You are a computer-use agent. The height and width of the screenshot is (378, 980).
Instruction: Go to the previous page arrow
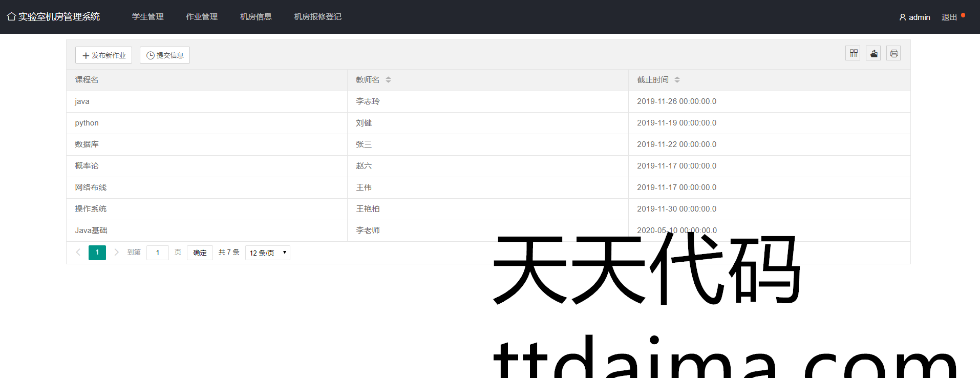[x=78, y=252]
